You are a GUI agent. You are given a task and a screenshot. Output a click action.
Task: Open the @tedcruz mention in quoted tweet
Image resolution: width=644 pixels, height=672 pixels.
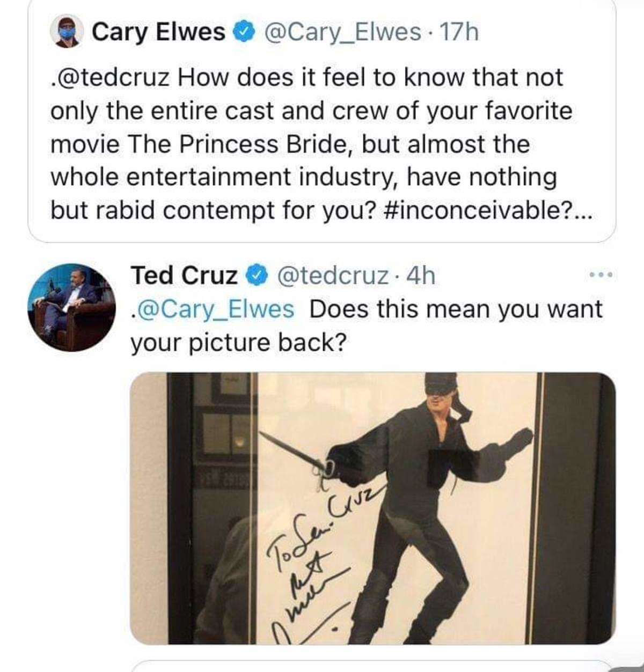pos(110,78)
